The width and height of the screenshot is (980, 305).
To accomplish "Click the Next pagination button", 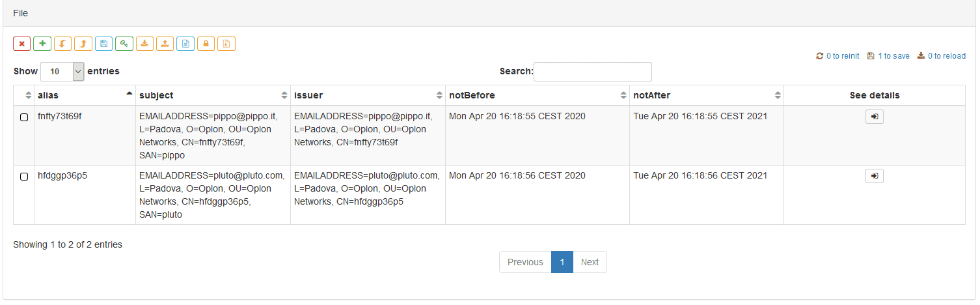I will click(x=590, y=262).
